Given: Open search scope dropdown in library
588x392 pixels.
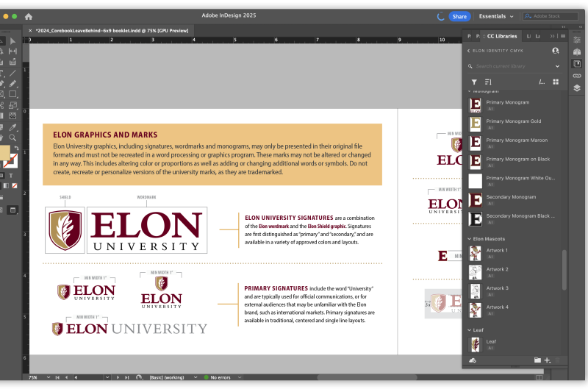Looking at the screenshot, I should click(558, 66).
